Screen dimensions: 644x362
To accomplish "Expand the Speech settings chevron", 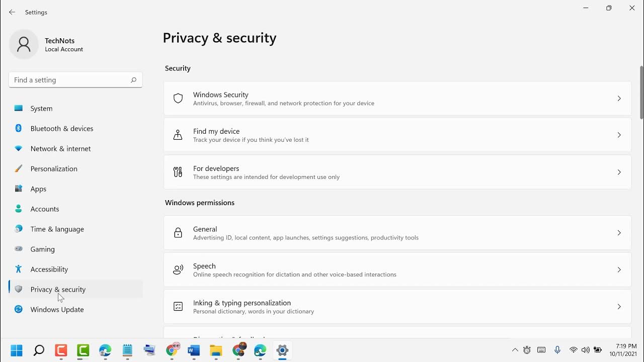I will pos(619,270).
